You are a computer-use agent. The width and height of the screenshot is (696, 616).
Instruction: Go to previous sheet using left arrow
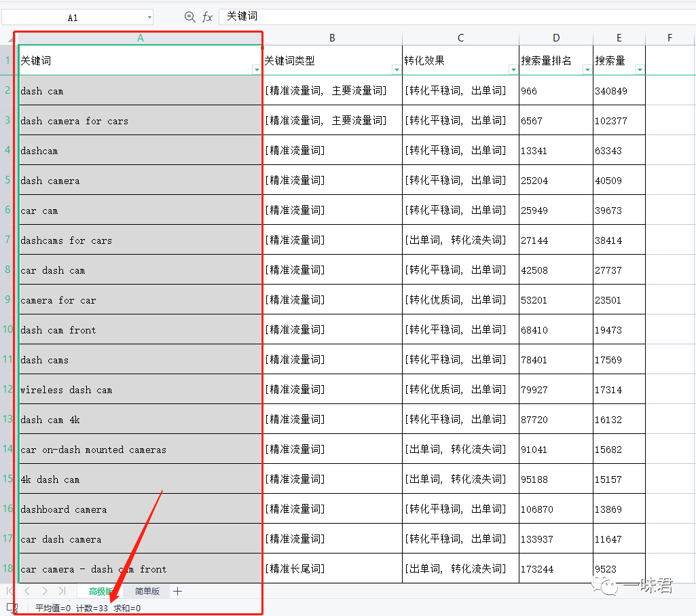pyautogui.click(x=27, y=592)
